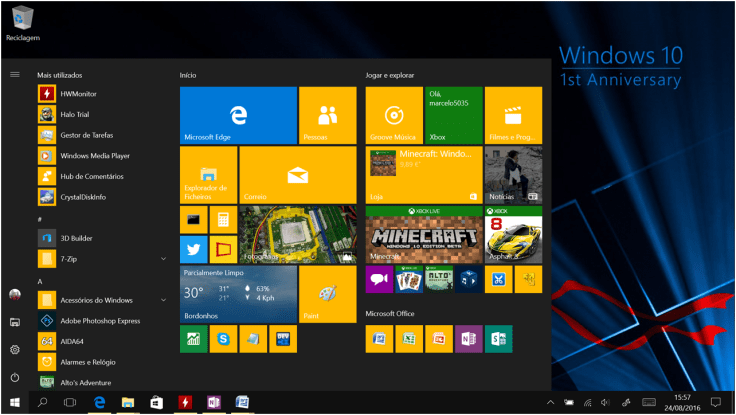
Task: Open the Paint tile
Action: [328, 294]
